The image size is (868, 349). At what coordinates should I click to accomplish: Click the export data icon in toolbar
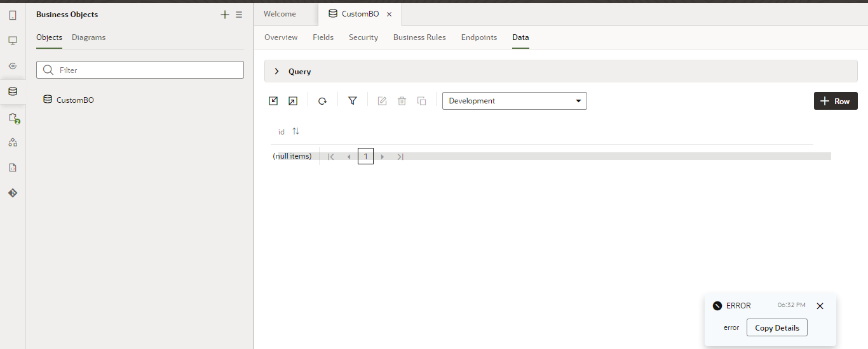click(x=293, y=101)
